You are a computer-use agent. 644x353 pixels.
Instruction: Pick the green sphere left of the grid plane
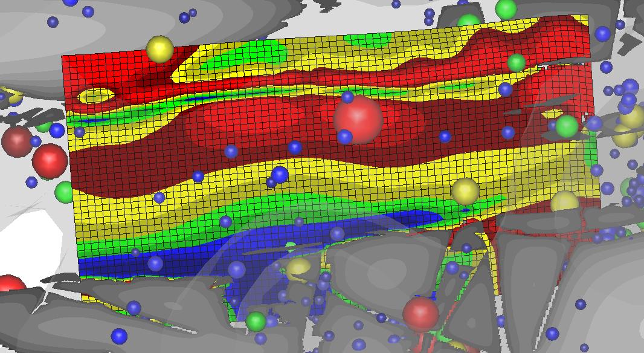pyautogui.click(x=63, y=192)
